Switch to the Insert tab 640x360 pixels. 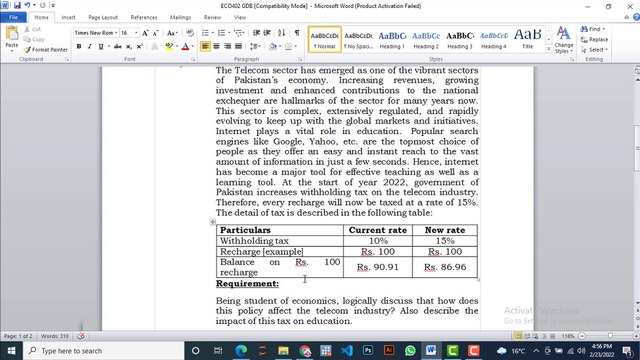[x=68, y=17]
